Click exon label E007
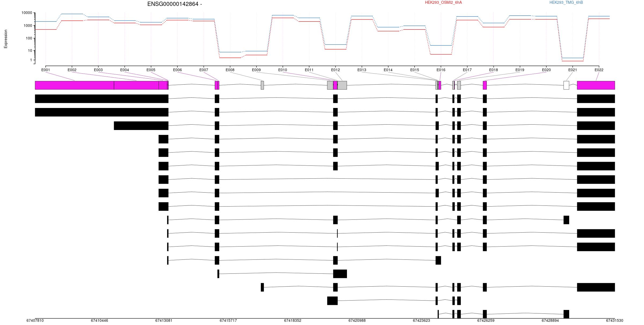 click(x=204, y=70)
